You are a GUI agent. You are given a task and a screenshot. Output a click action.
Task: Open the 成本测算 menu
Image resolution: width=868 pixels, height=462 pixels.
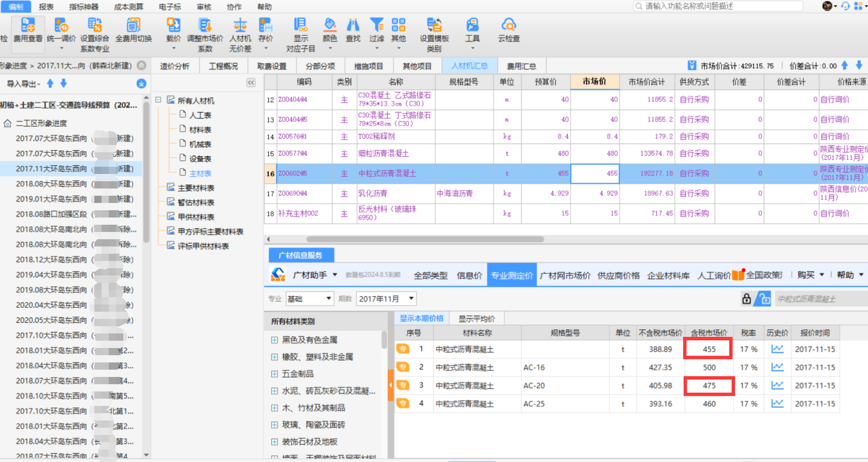tap(129, 7)
